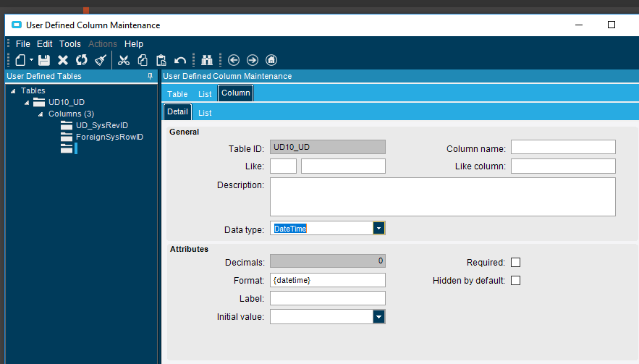Pin the User Defined Tables panel
Screen dimensions: 639x364
(x=150, y=76)
